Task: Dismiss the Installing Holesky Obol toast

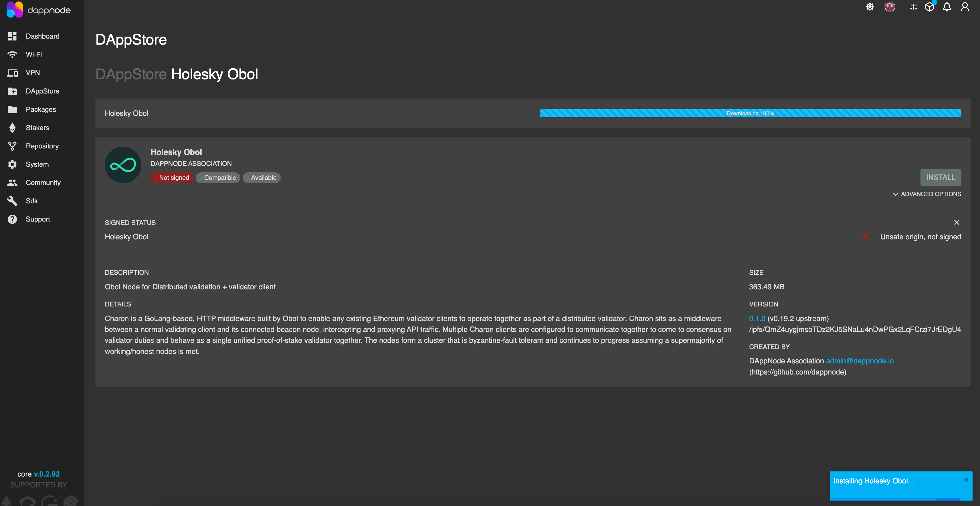Action: 966,480
